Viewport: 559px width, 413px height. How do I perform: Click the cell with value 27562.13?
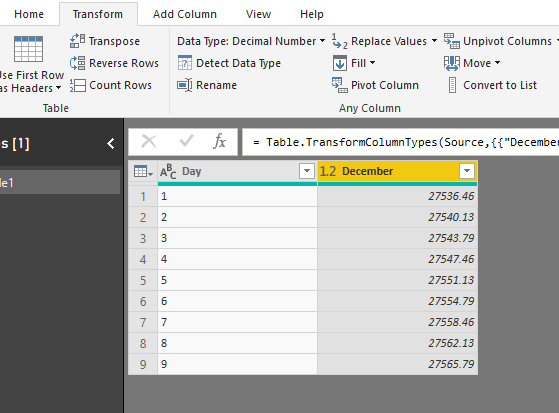click(397, 343)
